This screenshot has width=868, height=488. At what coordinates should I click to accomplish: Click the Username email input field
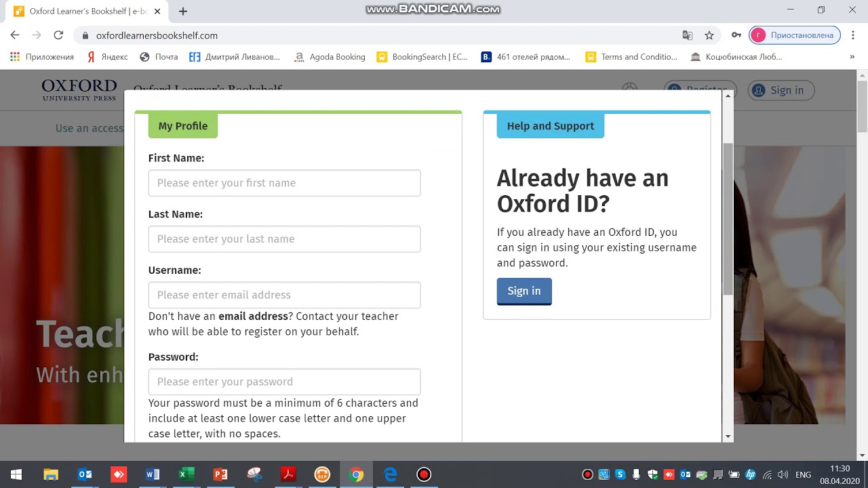point(284,296)
